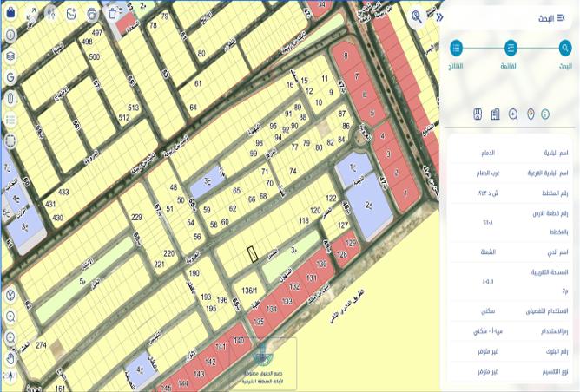Switch to the القائمة step tab
580x392 pixels.
click(511, 49)
